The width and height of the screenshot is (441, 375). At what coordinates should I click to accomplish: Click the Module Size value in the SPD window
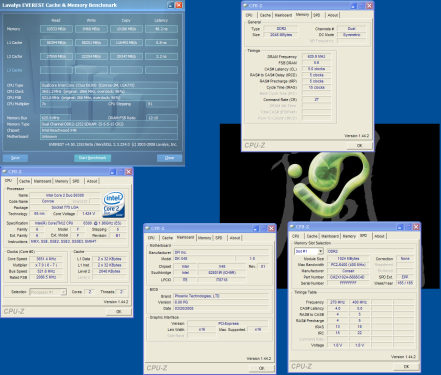tap(348, 259)
